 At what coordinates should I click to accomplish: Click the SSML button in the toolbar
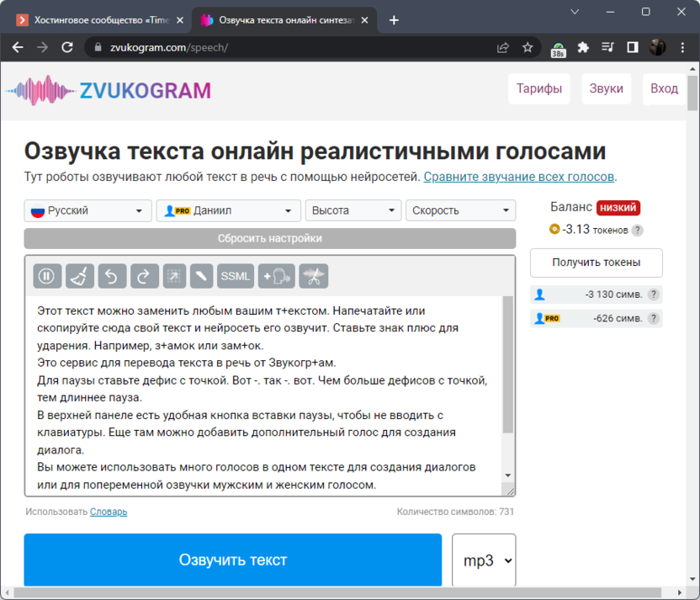pyautogui.click(x=236, y=276)
